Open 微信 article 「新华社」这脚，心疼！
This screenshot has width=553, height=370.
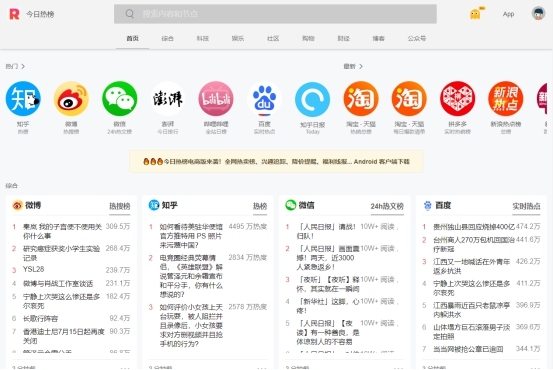328,306
